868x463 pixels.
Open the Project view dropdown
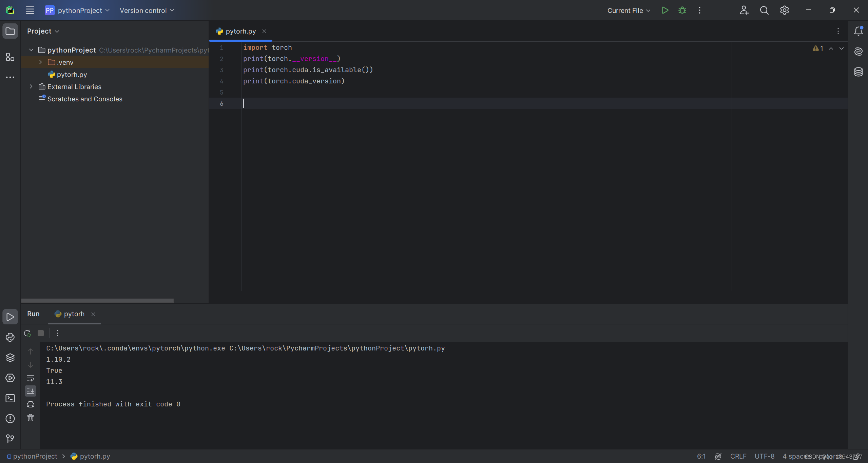coord(43,31)
